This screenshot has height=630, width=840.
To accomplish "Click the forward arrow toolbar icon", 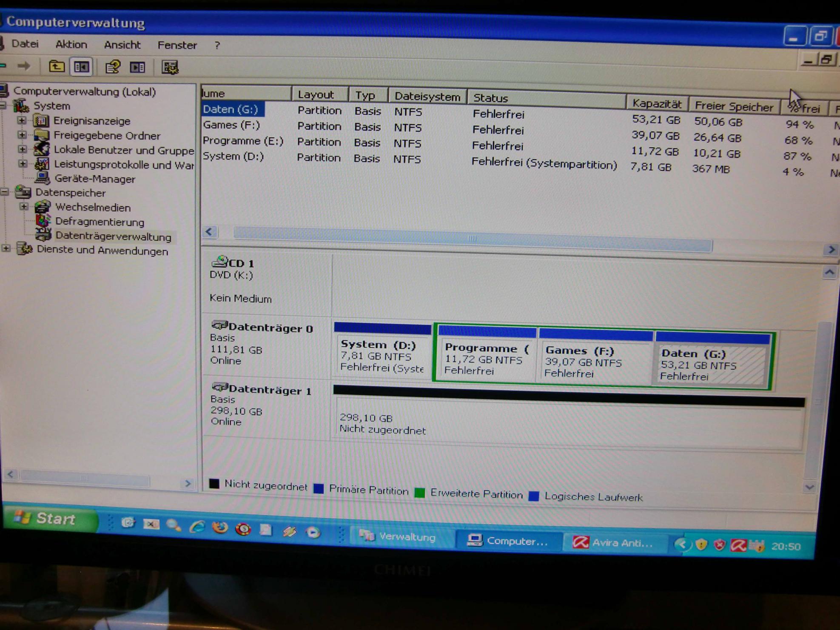I will point(25,66).
